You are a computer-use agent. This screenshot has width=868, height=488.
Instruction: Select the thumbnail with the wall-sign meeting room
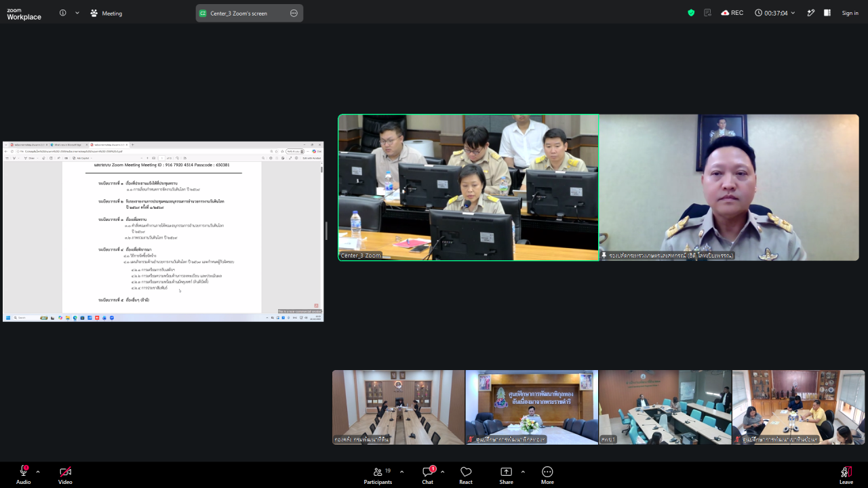pos(532,407)
